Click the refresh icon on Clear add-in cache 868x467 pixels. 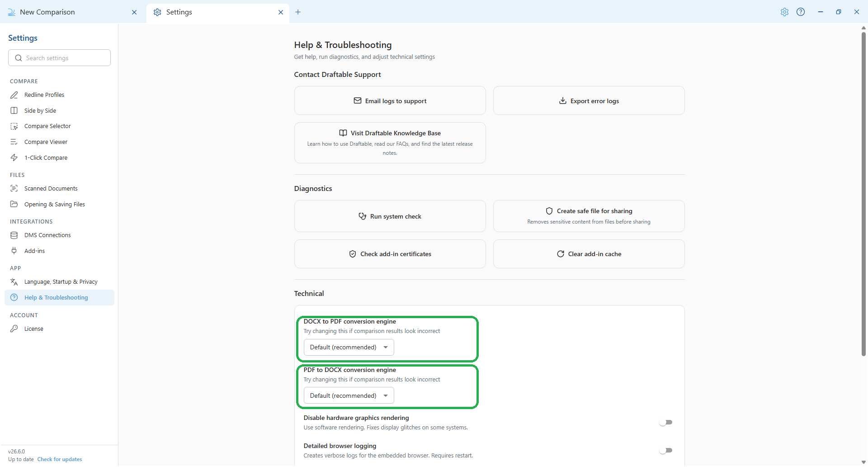(561, 254)
